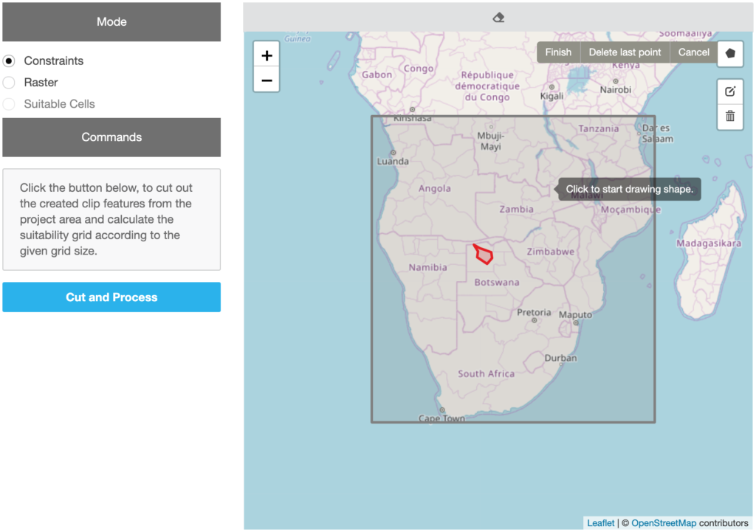The width and height of the screenshot is (756, 532).
Task: Click the drawing instruction tooltip
Action: point(629,189)
